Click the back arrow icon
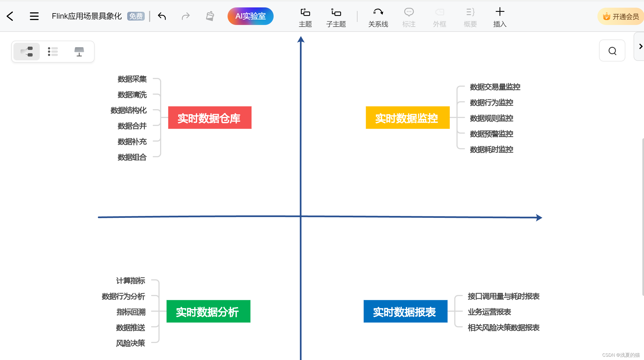Screen dimensions: 644x360 pos(10,16)
